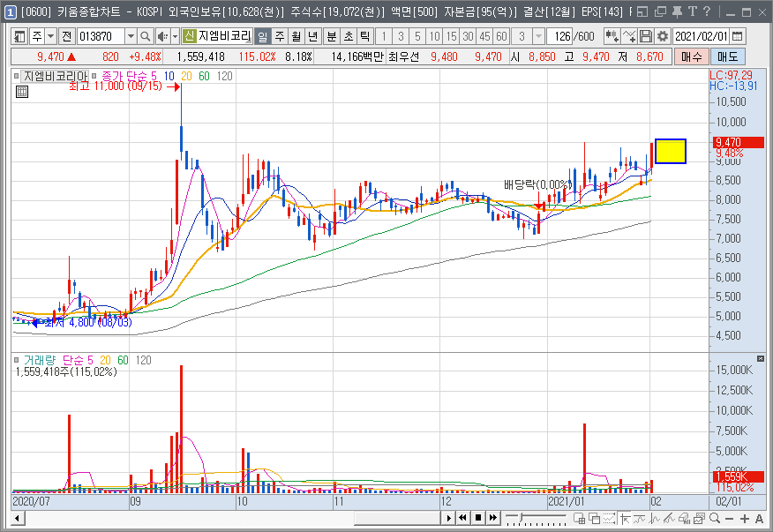Click the replay stop button
Viewport: 773px width, 532px height.
tap(477, 518)
